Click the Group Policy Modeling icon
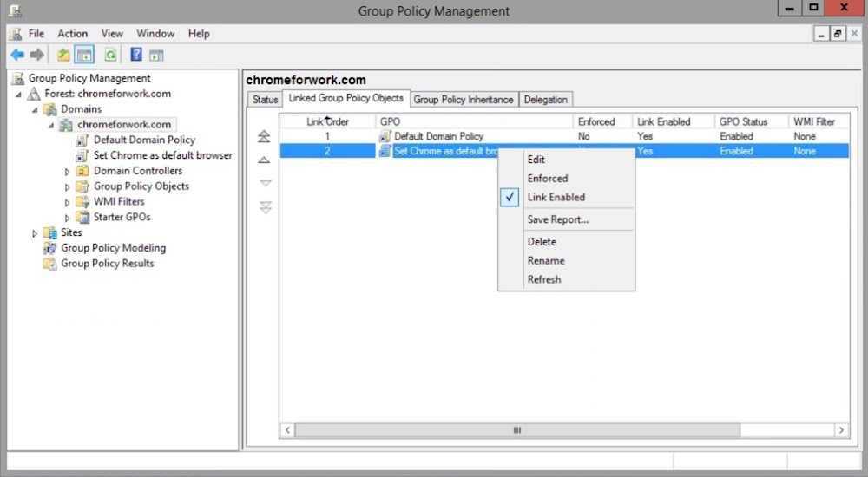 click(50, 248)
